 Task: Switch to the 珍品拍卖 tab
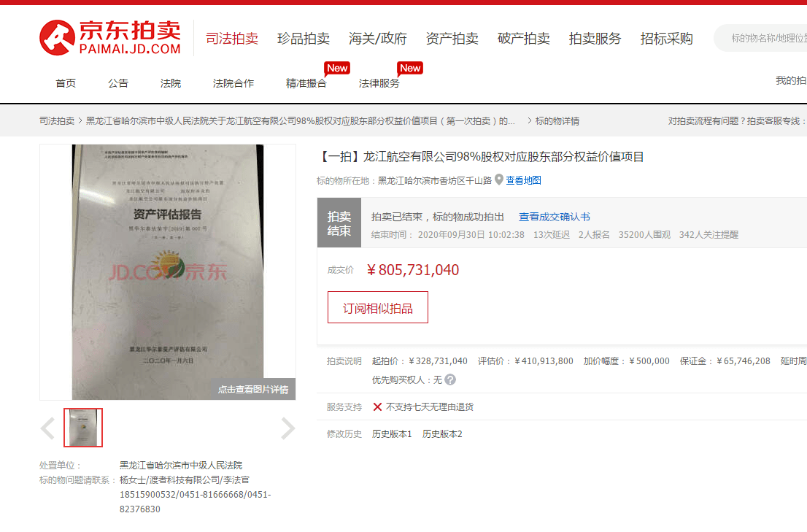304,39
